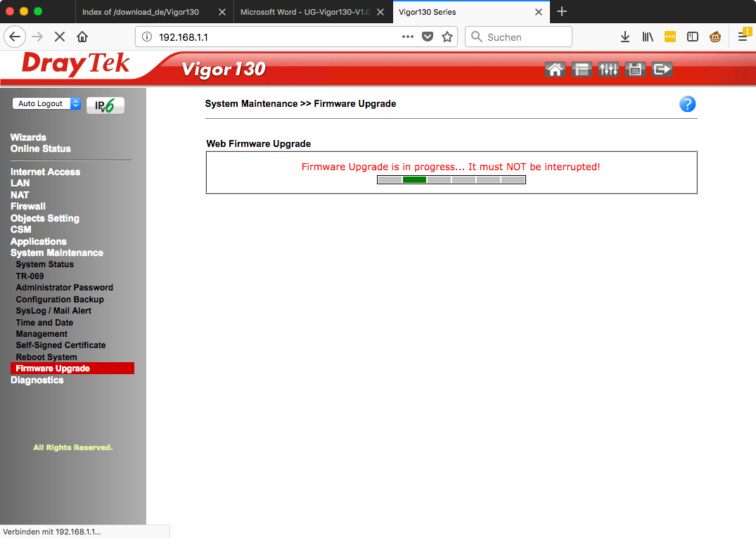Open Objects Setting menu
Viewport: 756px width, 538px height.
pyautogui.click(x=45, y=218)
